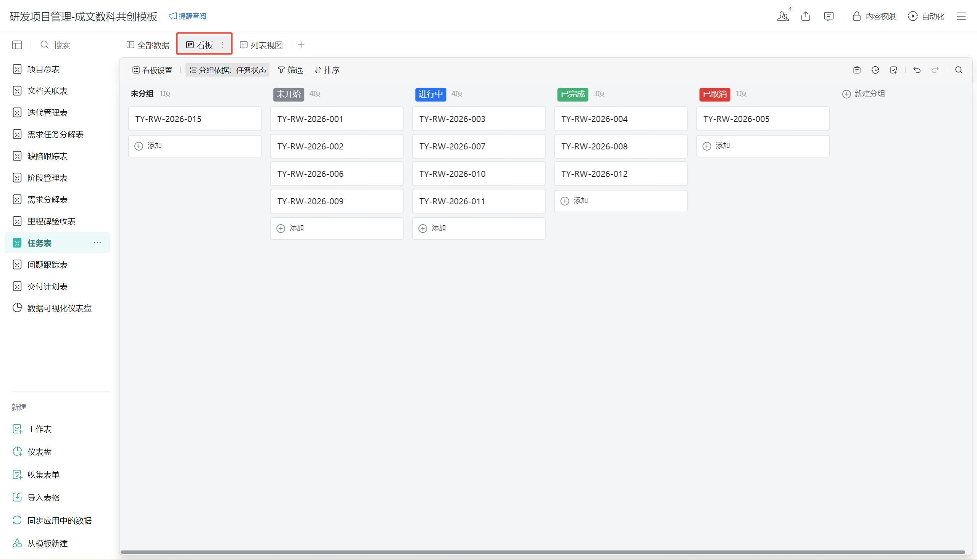Click the 已完成 green status tag
The width and height of the screenshot is (977, 560).
click(572, 94)
